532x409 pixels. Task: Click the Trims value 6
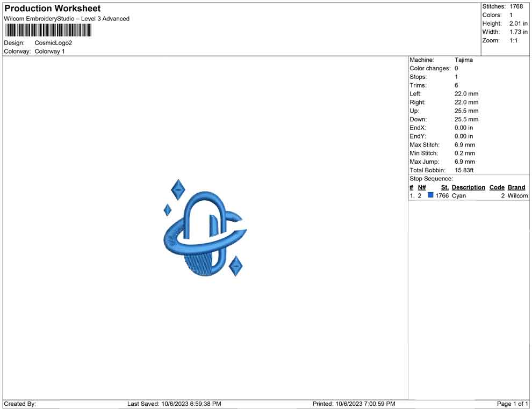[x=456, y=85]
